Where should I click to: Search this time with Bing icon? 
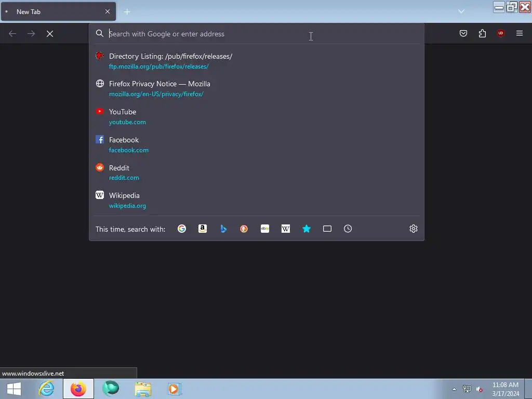coord(223,229)
